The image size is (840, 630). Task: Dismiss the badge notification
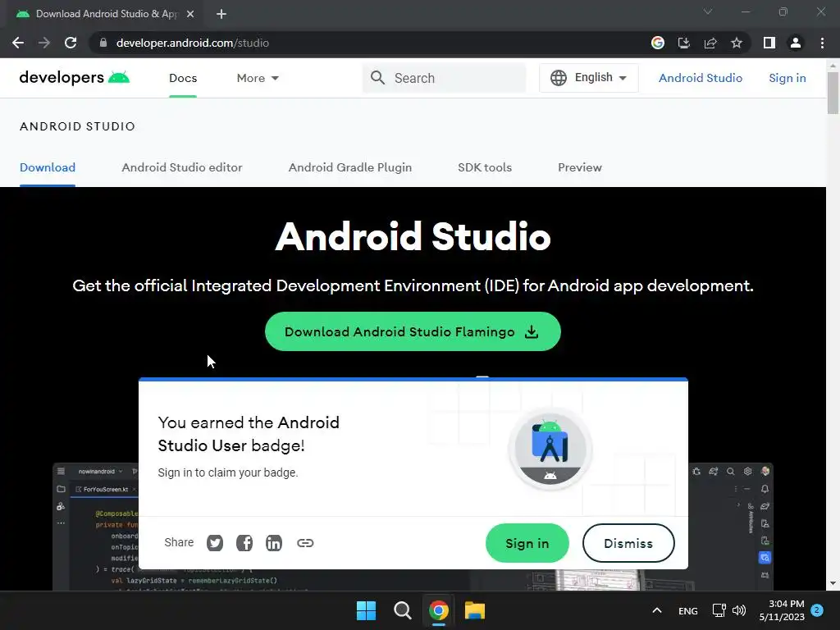coord(628,543)
